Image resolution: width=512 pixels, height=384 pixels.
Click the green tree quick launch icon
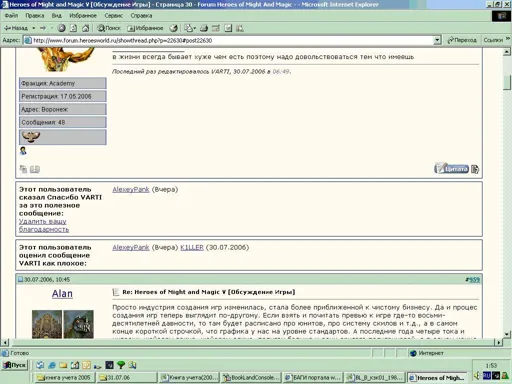click(121, 365)
